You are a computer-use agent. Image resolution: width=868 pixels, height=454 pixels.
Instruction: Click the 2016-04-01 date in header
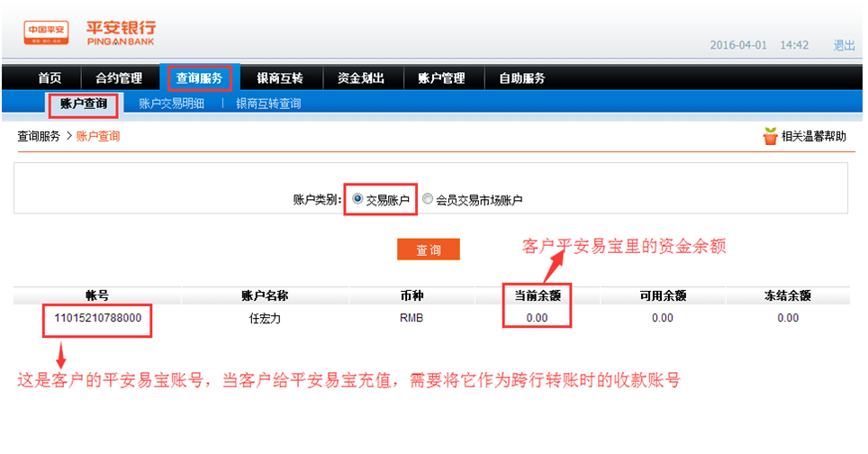pyautogui.click(x=738, y=45)
